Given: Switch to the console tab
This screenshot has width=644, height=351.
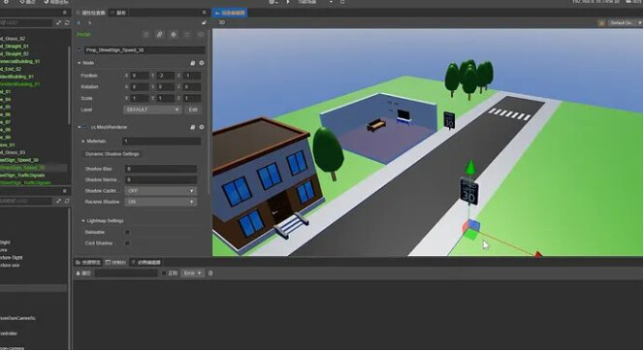Looking at the screenshot, I should coord(115,263).
